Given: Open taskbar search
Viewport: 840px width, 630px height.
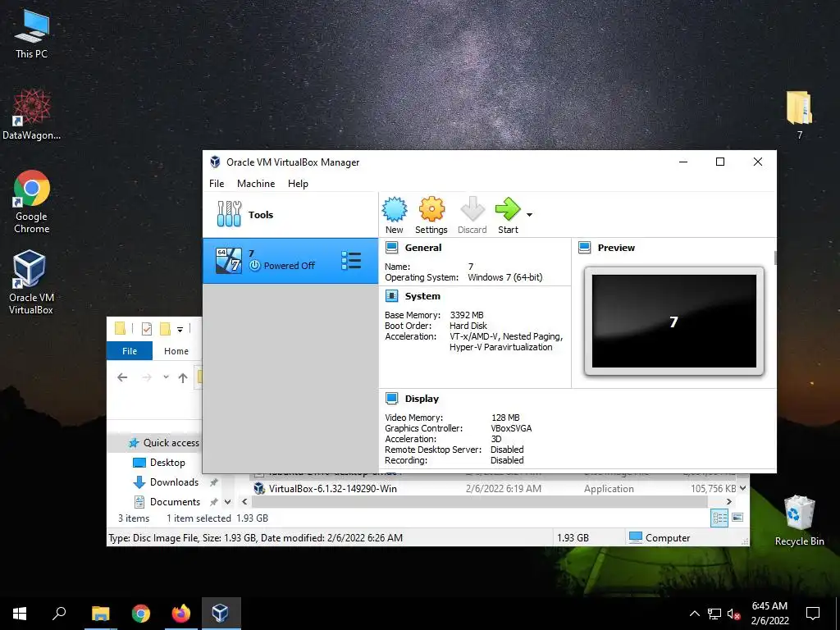Looking at the screenshot, I should point(59,614).
